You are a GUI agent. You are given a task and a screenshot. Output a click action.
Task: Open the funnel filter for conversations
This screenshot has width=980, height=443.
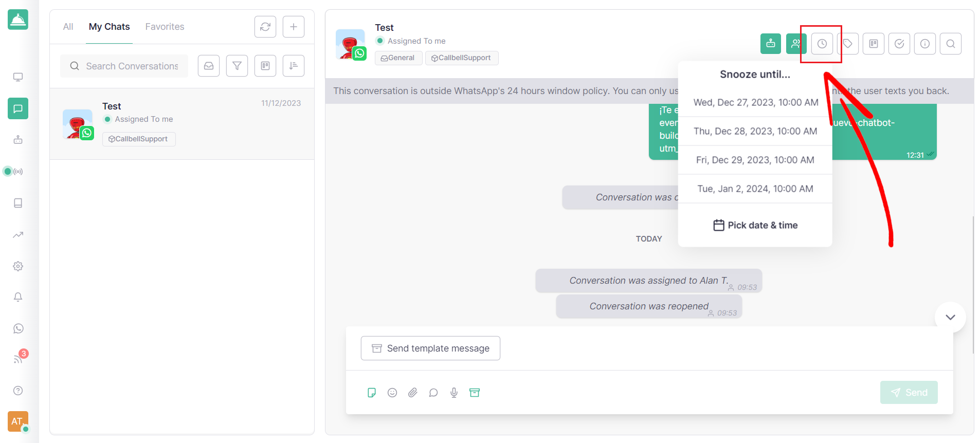237,66
